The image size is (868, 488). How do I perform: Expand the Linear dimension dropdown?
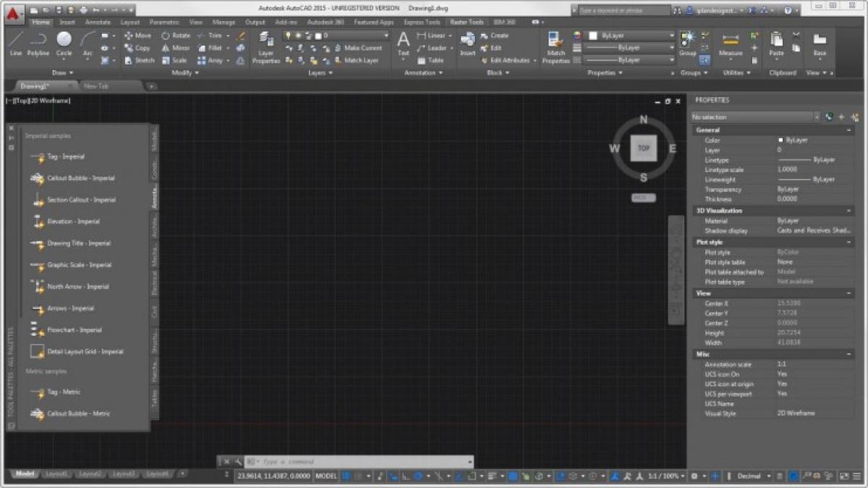[449, 35]
